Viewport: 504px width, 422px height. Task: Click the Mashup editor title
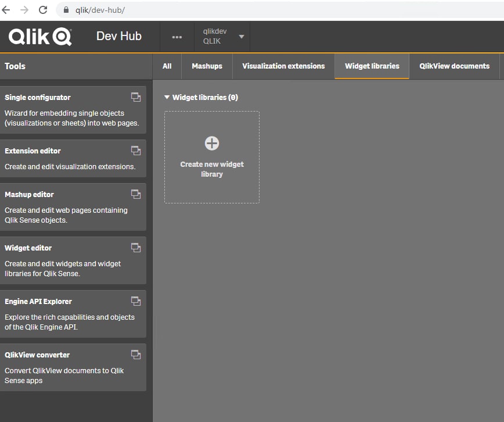(29, 194)
